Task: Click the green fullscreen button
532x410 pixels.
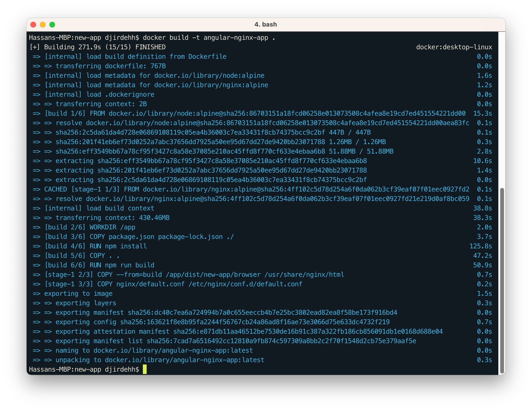Action: [52, 24]
